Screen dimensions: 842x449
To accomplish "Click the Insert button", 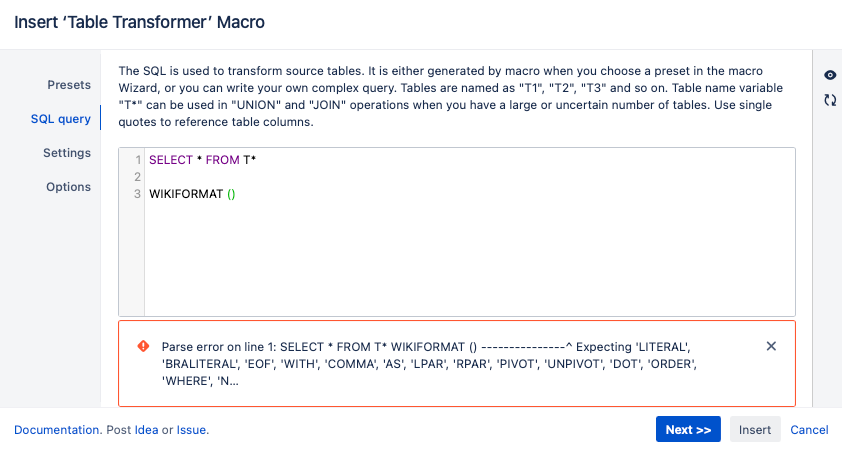I will pyautogui.click(x=755, y=430).
